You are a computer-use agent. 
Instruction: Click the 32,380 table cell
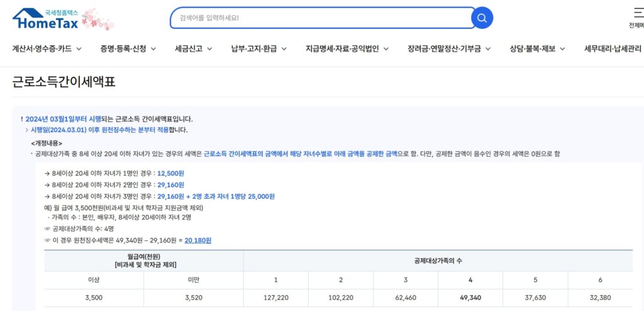pyautogui.click(x=600, y=297)
